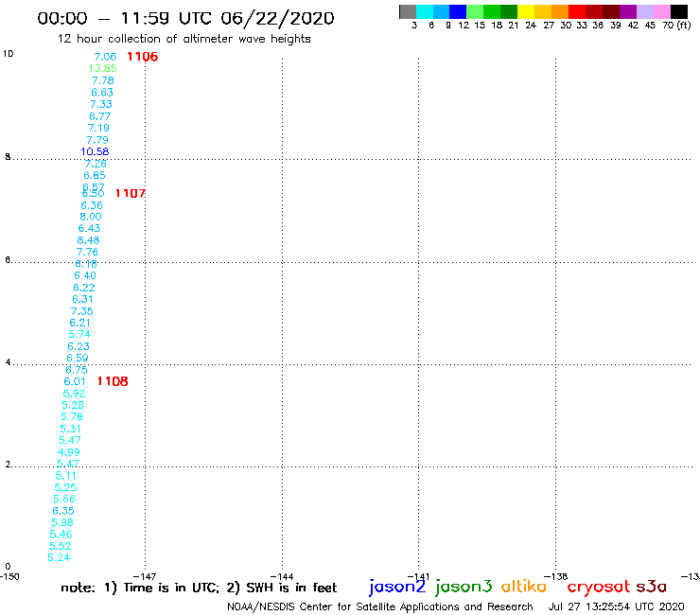Click the red track label 1107
This screenshot has height=615, width=700.
coord(131,193)
